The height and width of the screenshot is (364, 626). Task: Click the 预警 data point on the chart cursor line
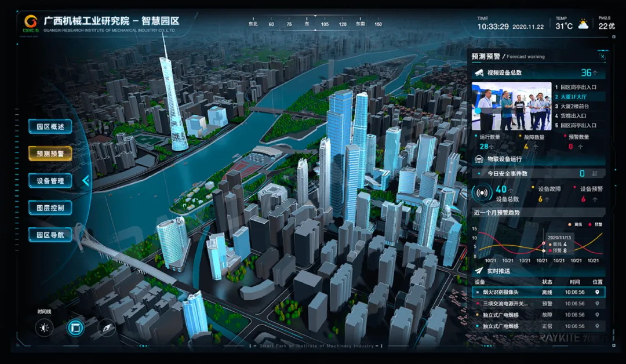pyautogui.click(x=543, y=243)
